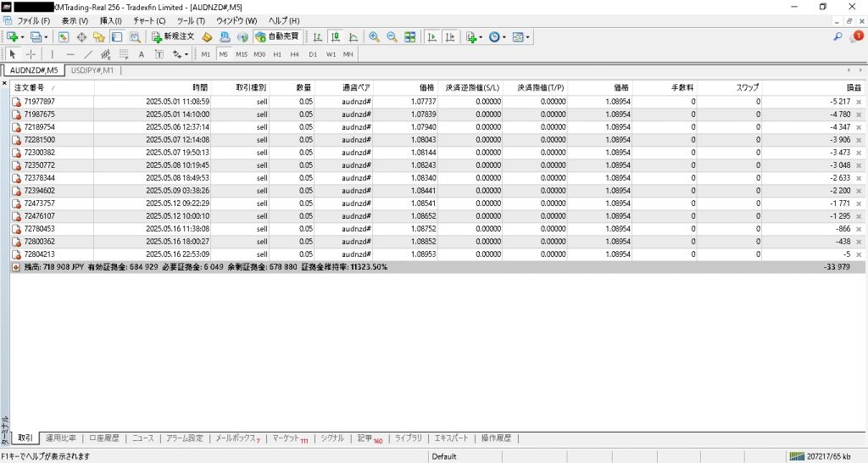Select the candlestick chart type icon
This screenshot has height=463, width=868.
(335, 37)
